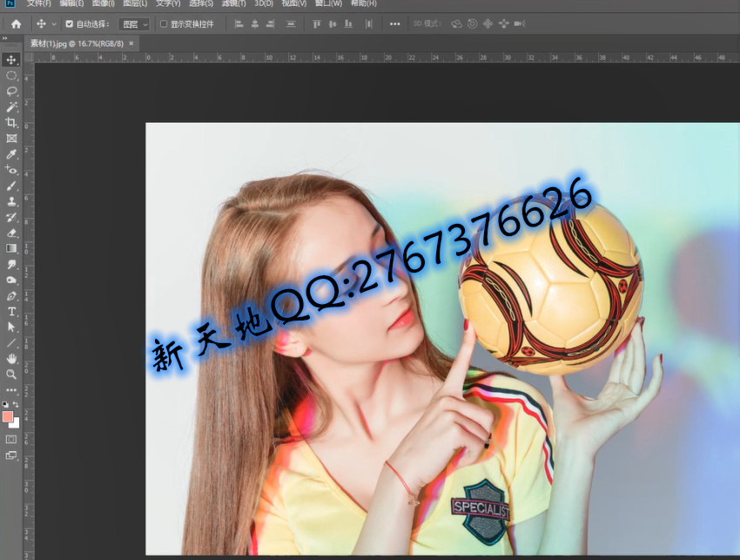Open the 图层 auto-select dropdown
The height and width of the screenshot is (560, 740).
tap(135, 24)
